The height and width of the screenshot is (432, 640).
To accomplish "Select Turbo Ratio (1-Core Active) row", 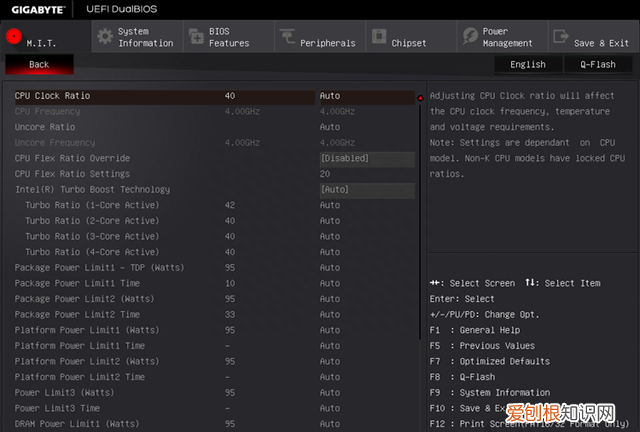I will tap(92, 206).
